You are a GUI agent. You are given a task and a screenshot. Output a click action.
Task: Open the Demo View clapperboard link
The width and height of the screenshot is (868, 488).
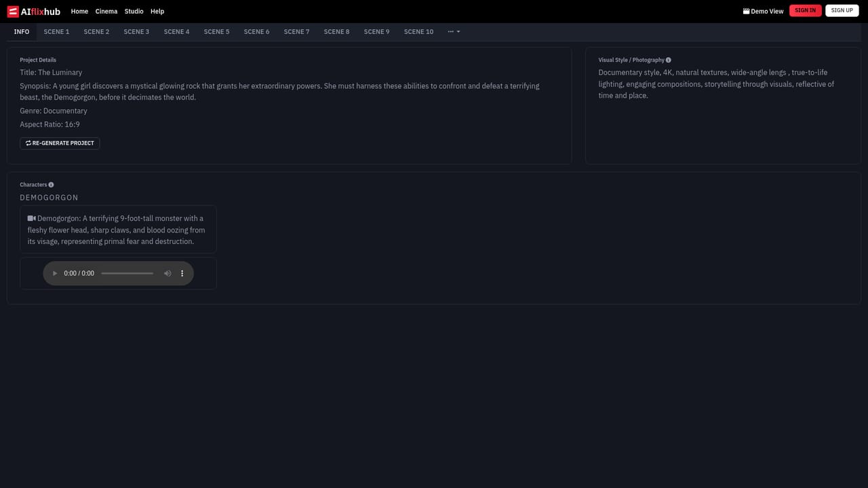pos(763,12)
